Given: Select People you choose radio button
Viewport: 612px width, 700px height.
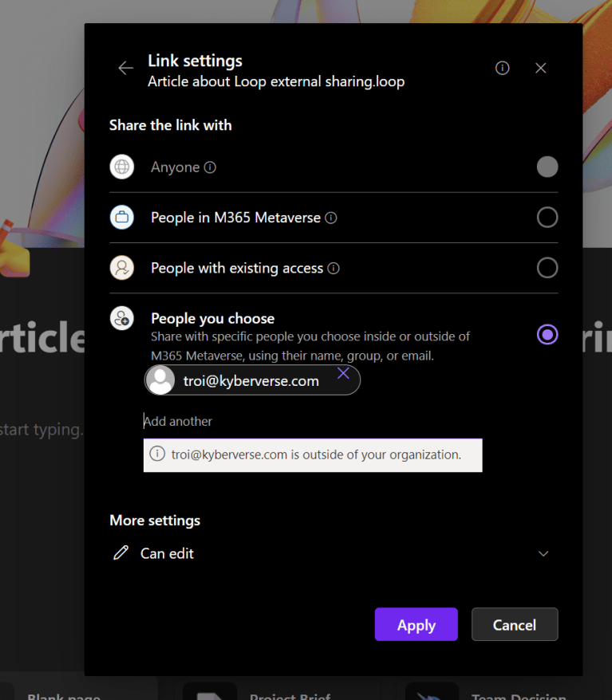Looking at the screenshot, I should [547, 335].
